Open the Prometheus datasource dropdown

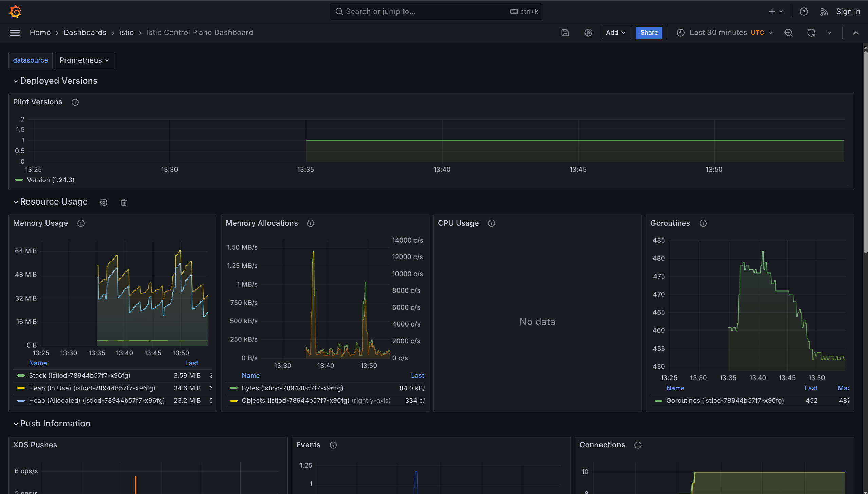85,60
